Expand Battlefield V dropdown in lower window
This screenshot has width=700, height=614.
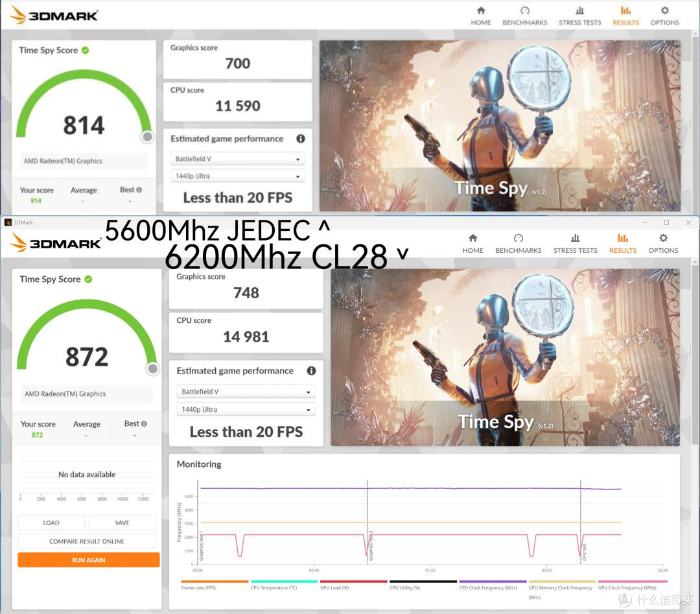click(x=246, y=392)
